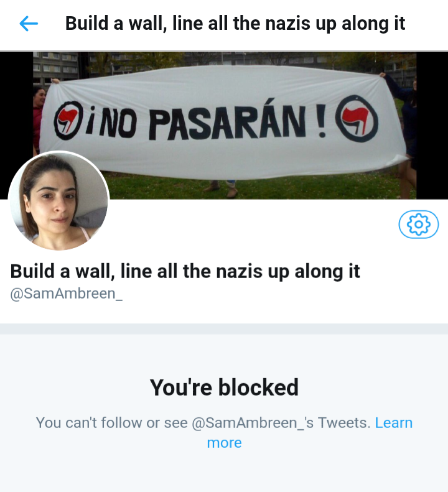Click the PASARÁN word on the banner

tap(227, 122)
